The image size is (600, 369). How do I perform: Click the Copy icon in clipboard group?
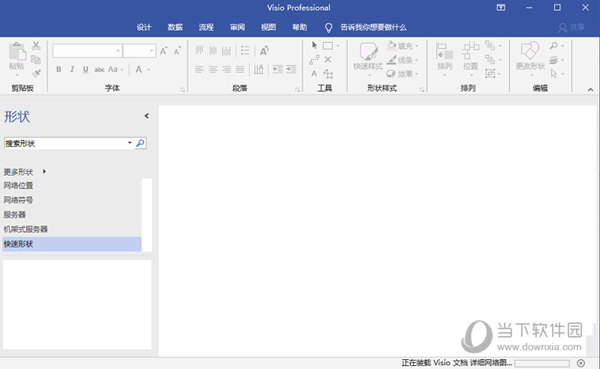coord(36,59)
